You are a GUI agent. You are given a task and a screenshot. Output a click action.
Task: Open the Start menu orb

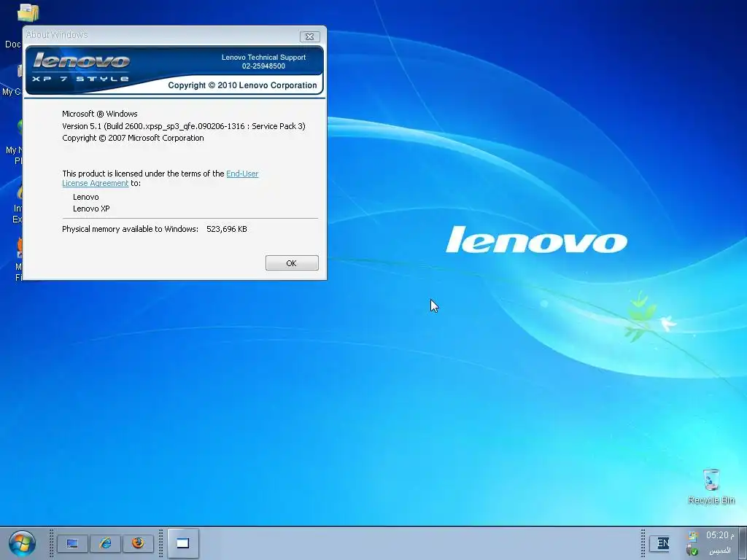coord(22,543)
